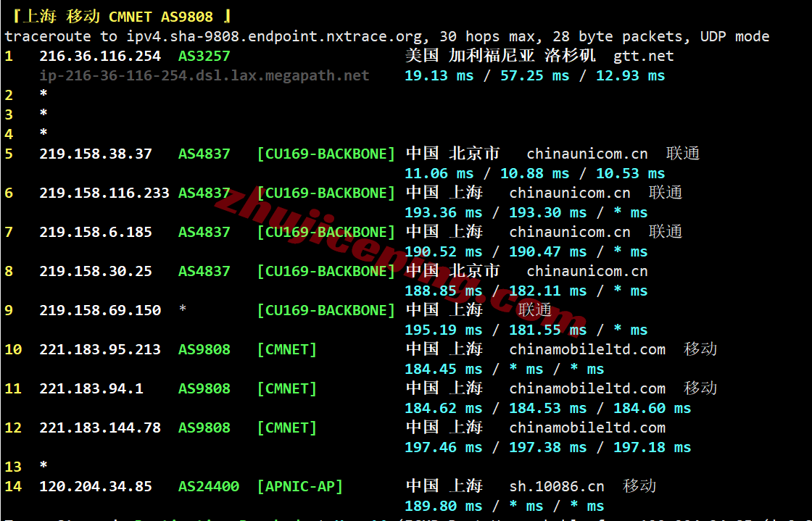
Task: Click the [APNIC-AP] tag
Action: click(300, 486)
